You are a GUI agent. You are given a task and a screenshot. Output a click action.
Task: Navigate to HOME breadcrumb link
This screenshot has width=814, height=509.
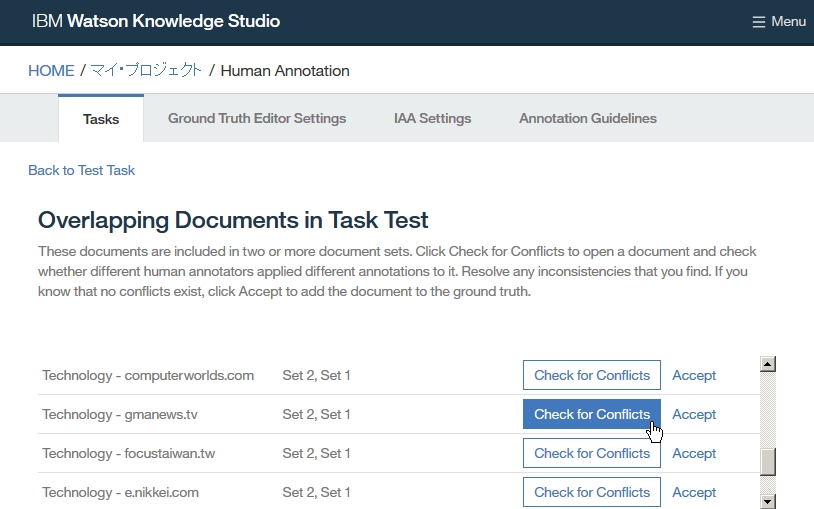51,71
